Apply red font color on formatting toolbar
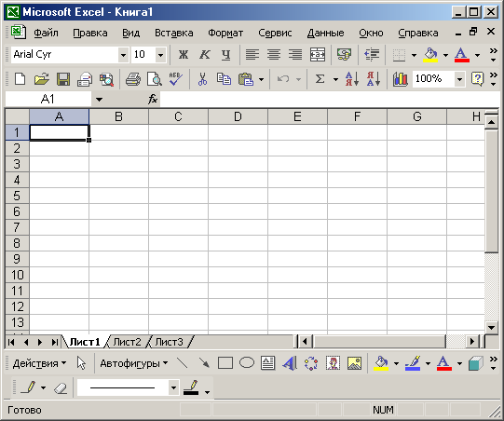Screen dimensions: 504x421 point(462,54)
